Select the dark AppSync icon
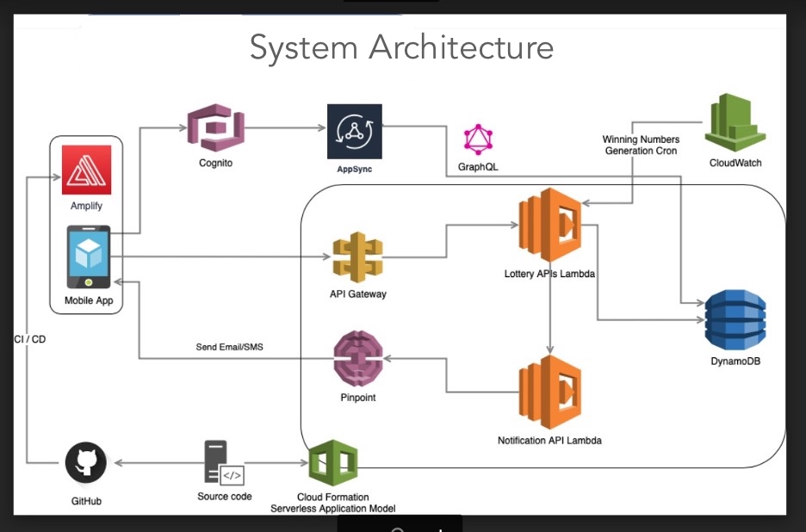 click(355, 132)
